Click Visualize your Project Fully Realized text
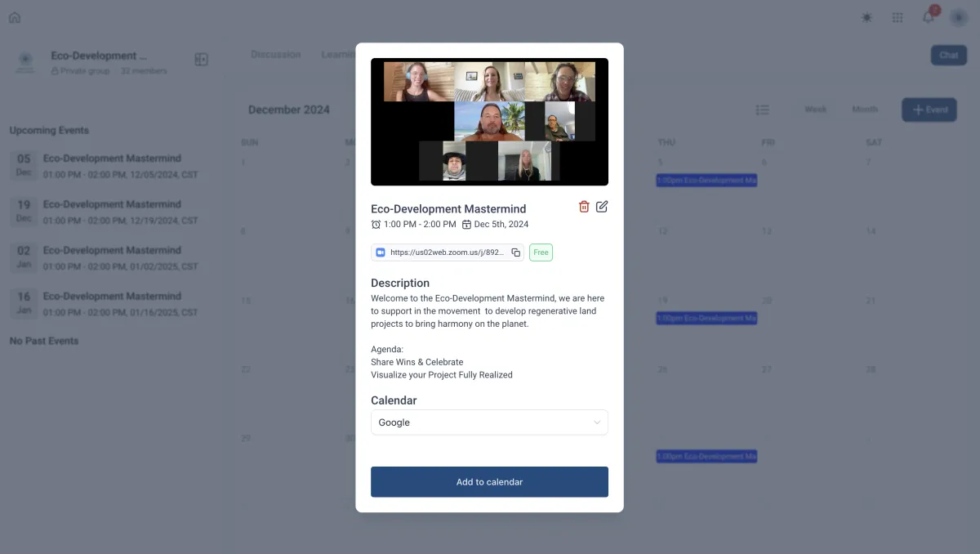This screenshot has height=554, width=980. point(442,375)
